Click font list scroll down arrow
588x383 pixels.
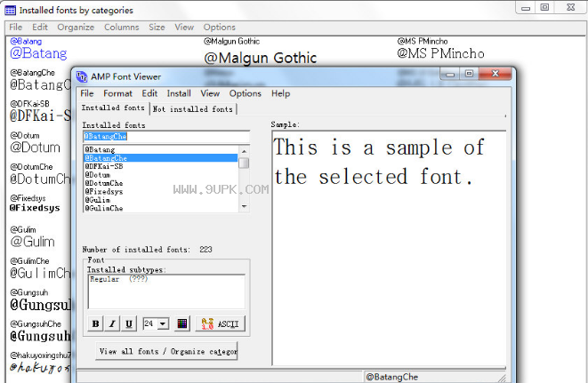coord(244,206)
